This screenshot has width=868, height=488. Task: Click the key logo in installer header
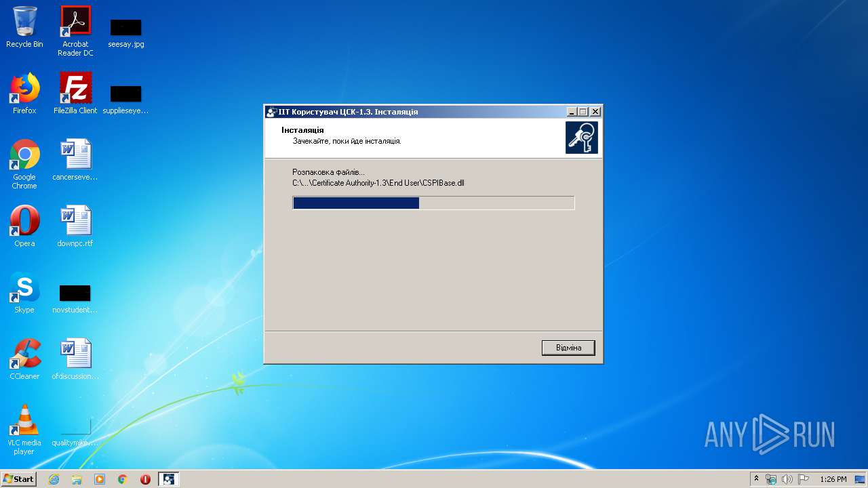pos(582,138)
